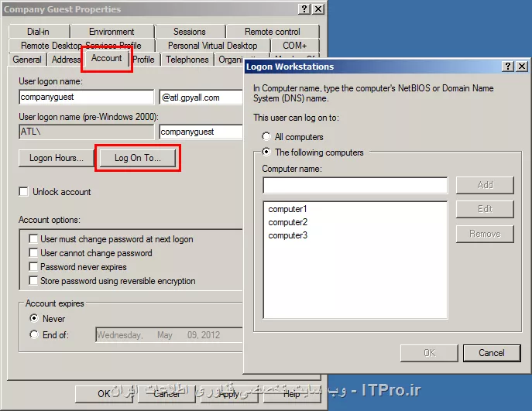Switch to Personal Virtual Desktop tab
The image size is (532, 411).
tap(213, 46)
